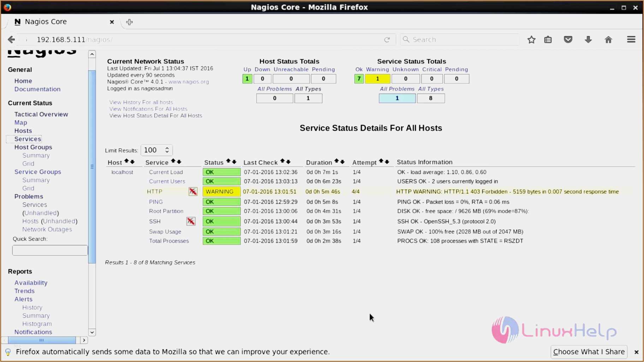Click sidebar horizontal scroll right arrow
This screenshot has height=362, width=644.
(84, 340)
